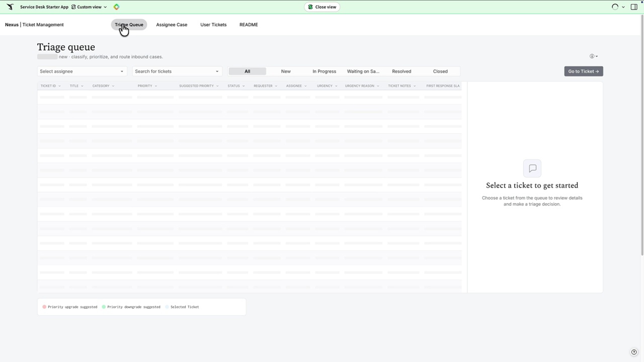Open the Status column header menu
Screen dimensions: 644x362
tap(244, 86)
